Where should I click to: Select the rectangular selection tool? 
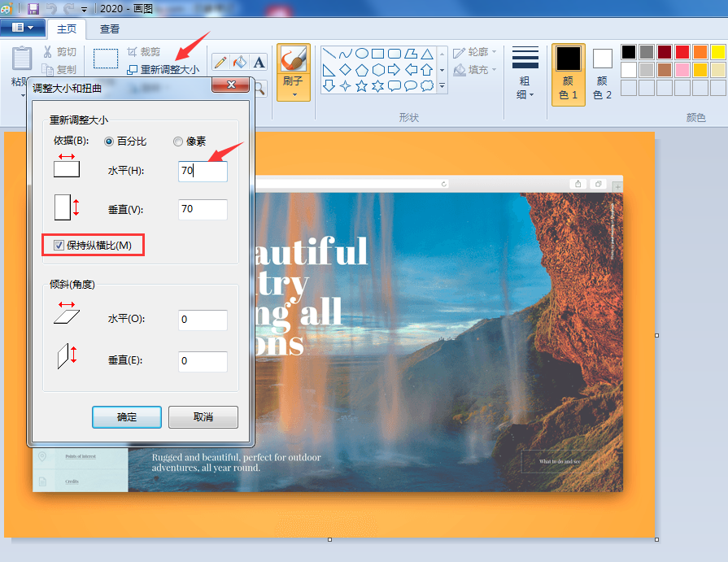pyautogui.click(x=106, y=59)
